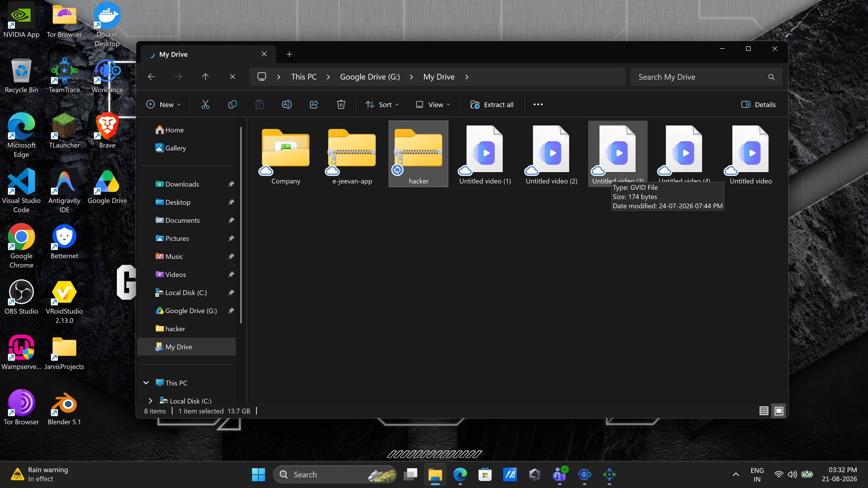
Task: Toggle the Details pane
Action: pos(759,104)
